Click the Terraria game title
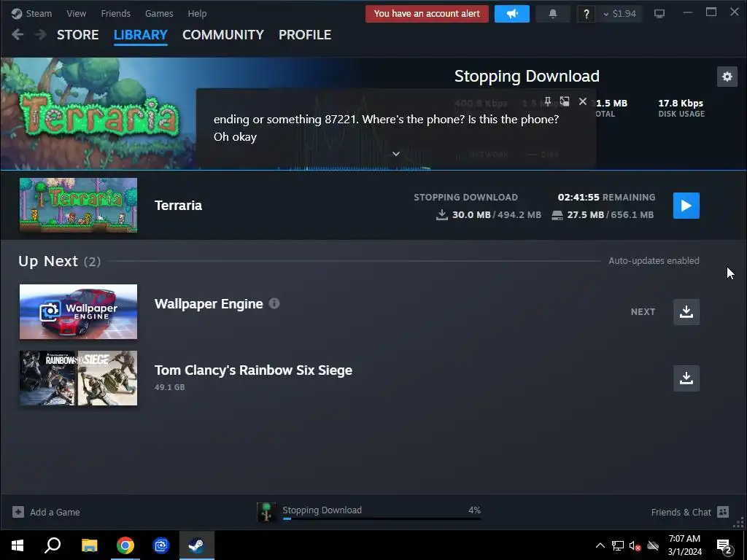 tap(178, 205)
